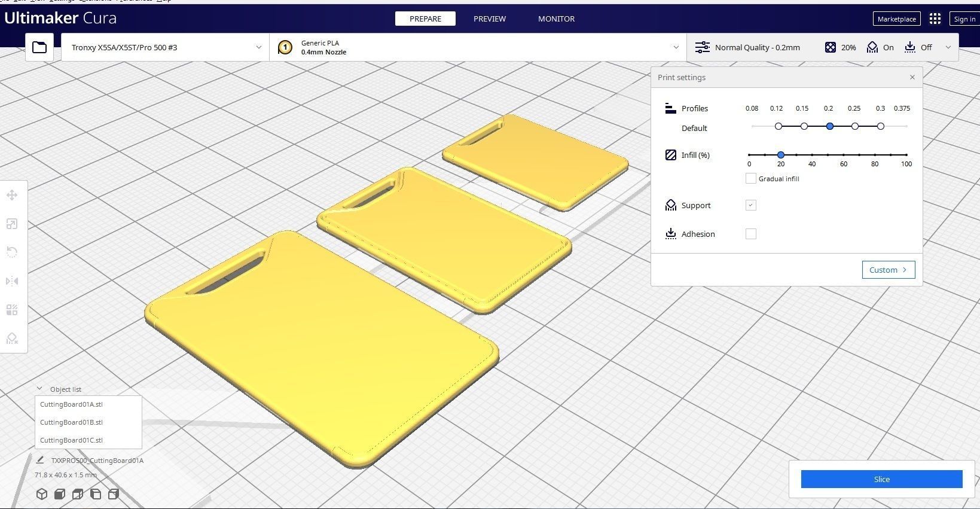
Task: Close the Print settings panel
Action: click(912, 77)
